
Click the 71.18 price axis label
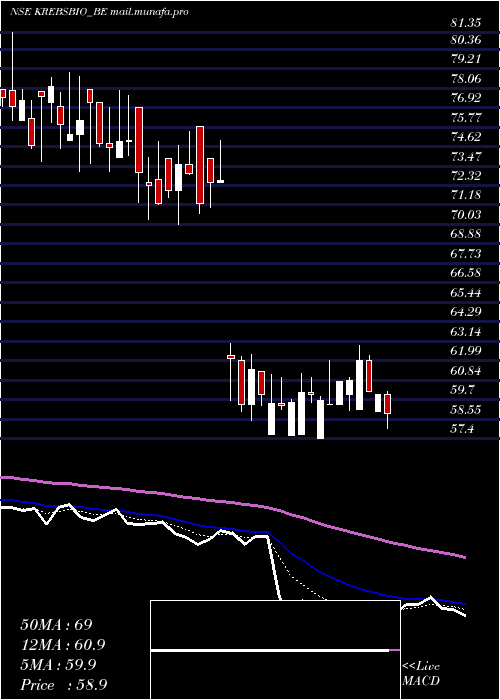(466, 195)
